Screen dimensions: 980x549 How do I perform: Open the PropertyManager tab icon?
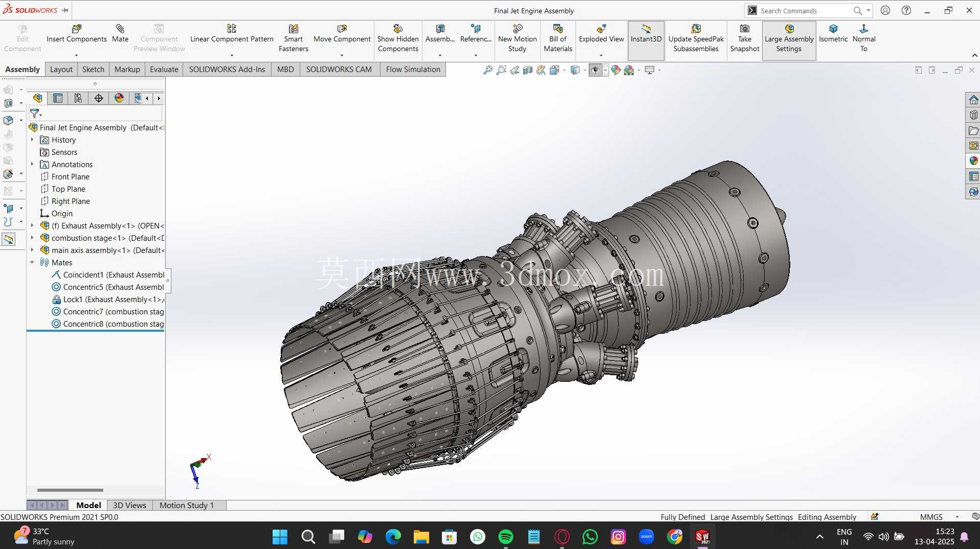[x=58, y=98]
